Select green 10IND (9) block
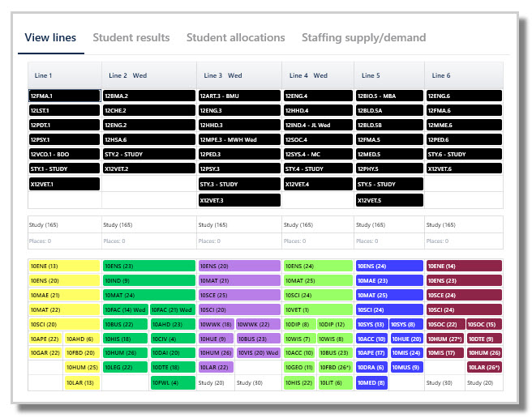532x418 pixels. click(149, 281)
